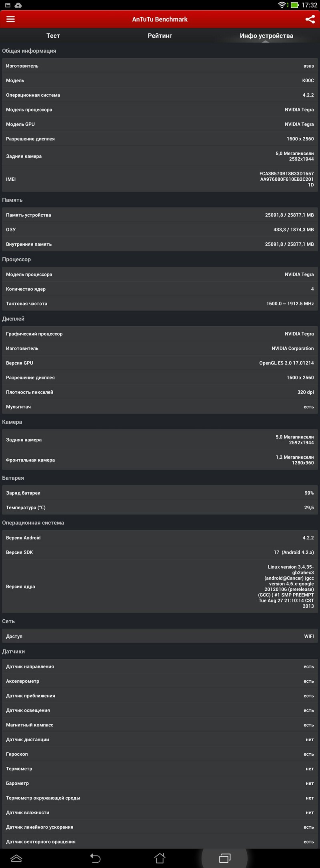Open the hamburger menu in AnTuTu header
The height and width of the screenshot is (868, 320).
coord(10,19)
